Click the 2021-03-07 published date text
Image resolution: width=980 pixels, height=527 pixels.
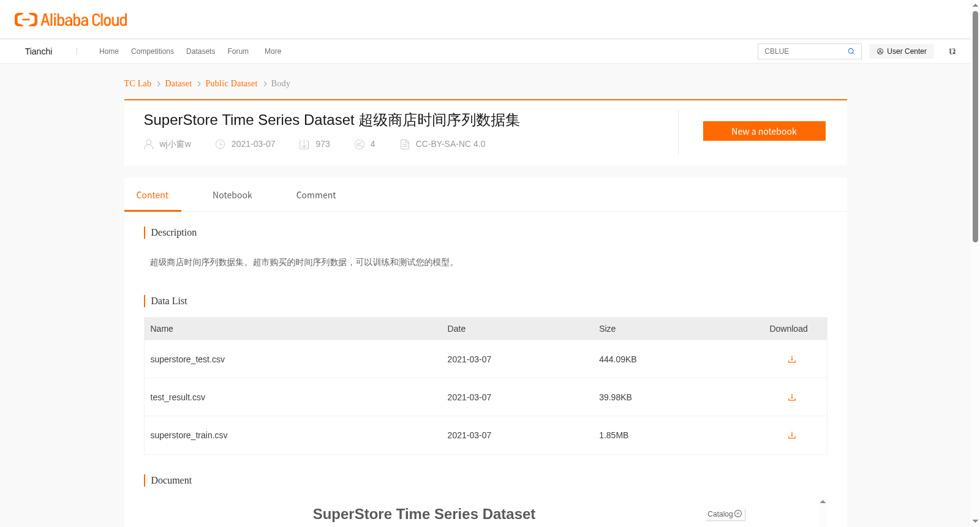(x=253, y=144)
